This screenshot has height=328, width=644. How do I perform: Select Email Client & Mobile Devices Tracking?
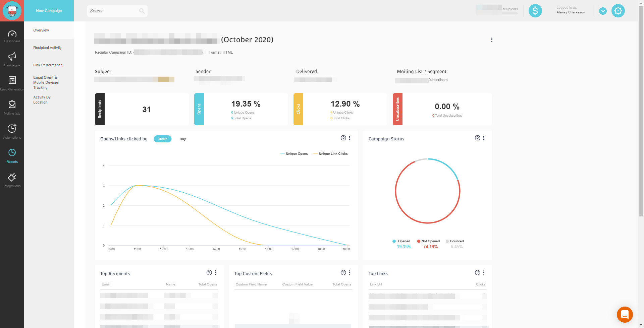click(x=46, y=82)
